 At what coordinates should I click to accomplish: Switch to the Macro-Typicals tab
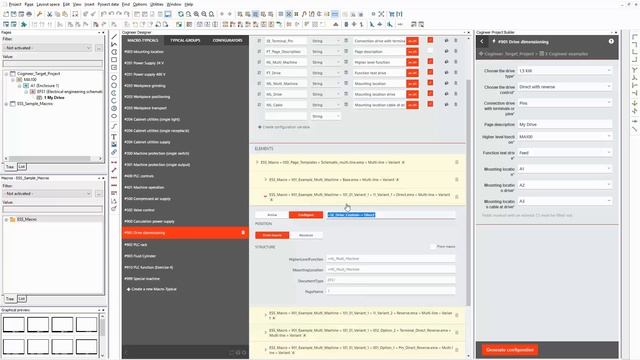point(143,40)
